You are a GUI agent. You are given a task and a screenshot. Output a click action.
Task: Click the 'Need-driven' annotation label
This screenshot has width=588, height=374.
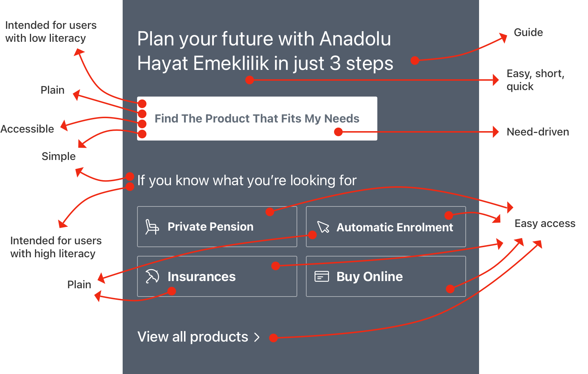tap(538, 132)
